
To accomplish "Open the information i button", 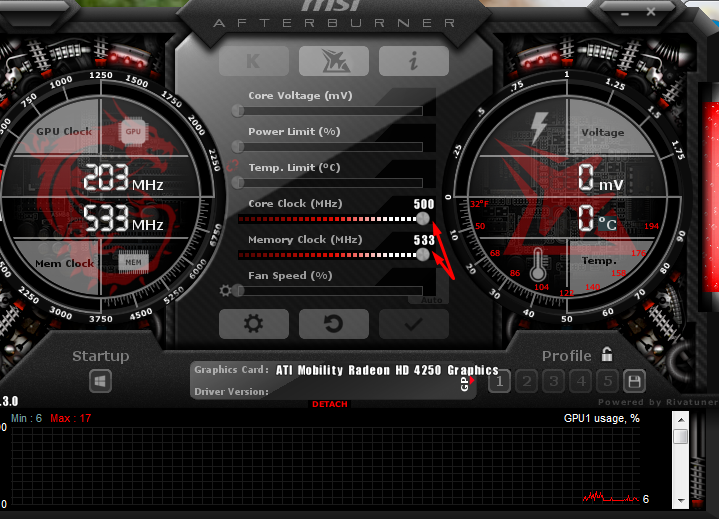I will [413, 61].
